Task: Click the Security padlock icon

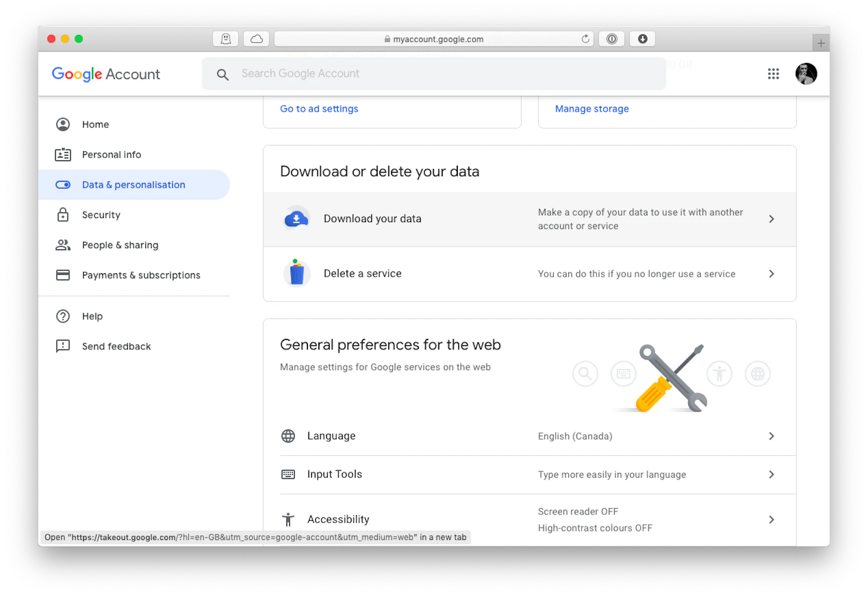Action: [x=63, y=215]
